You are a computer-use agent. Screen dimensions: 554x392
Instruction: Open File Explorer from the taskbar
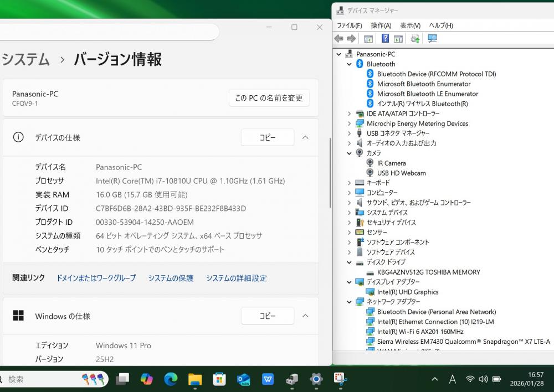[195, 379]
